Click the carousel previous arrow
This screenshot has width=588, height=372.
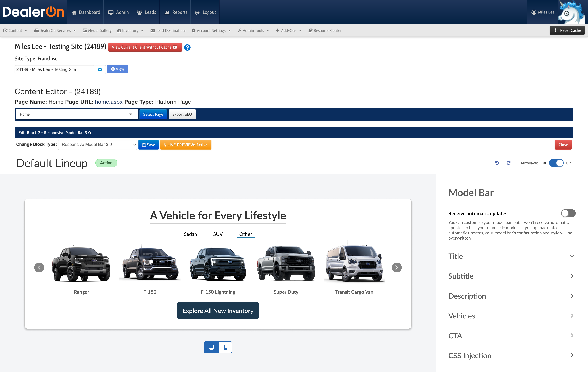[x=39, y=268]
